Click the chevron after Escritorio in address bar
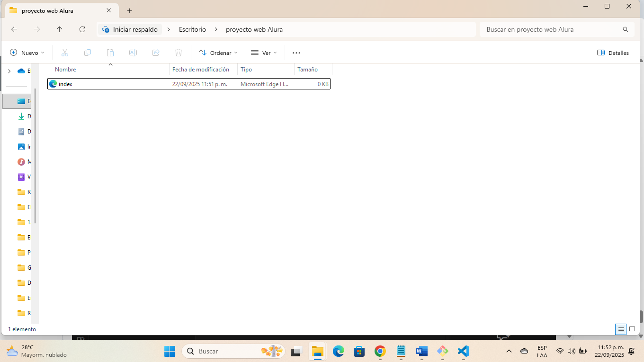 point(216,29)
